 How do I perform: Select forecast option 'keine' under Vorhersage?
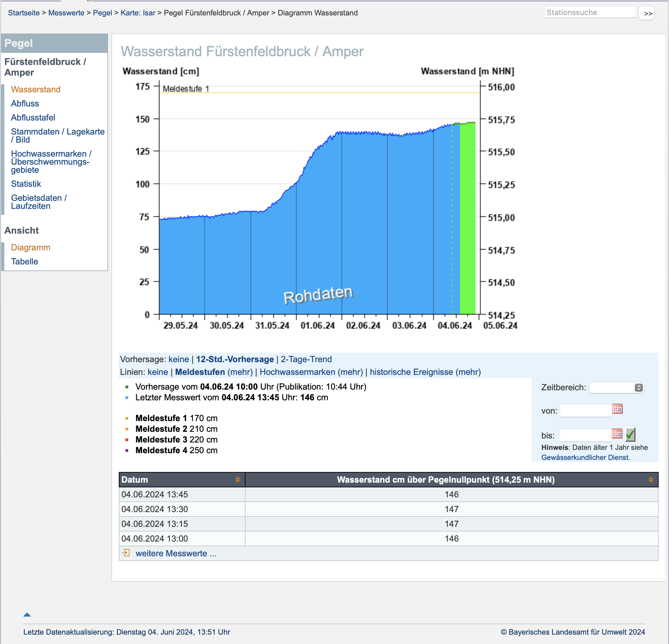click(x=179, y=359)
